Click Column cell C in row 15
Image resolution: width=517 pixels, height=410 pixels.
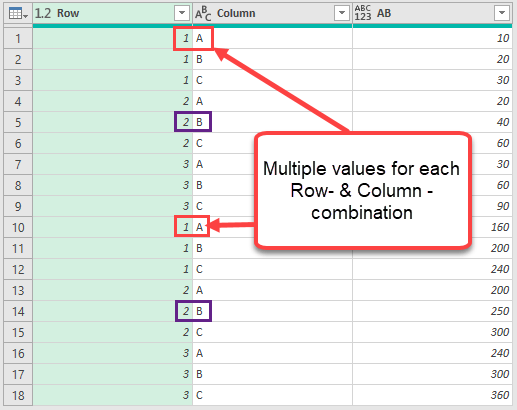click(272, 332)
